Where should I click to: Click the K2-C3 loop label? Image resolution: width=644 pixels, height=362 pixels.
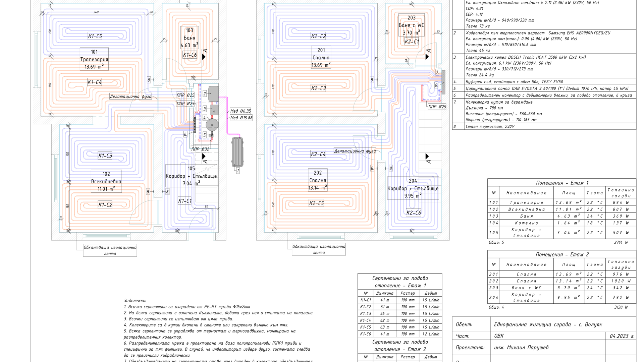click(318, 88)
